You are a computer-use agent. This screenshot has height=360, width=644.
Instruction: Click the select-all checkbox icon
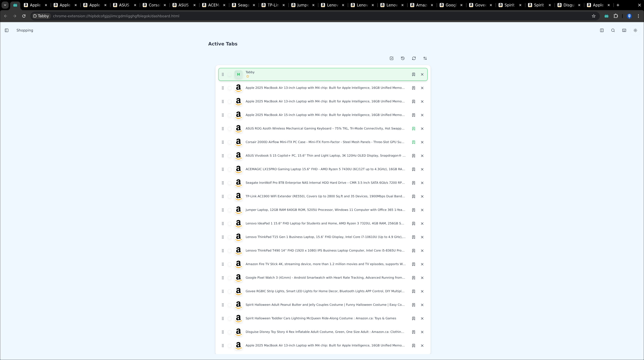coord(392,58)
